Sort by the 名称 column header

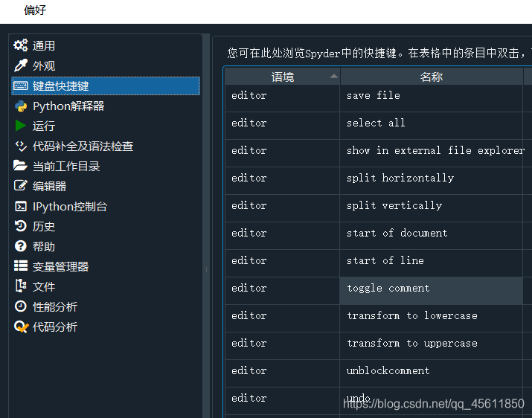coord(432,77)
